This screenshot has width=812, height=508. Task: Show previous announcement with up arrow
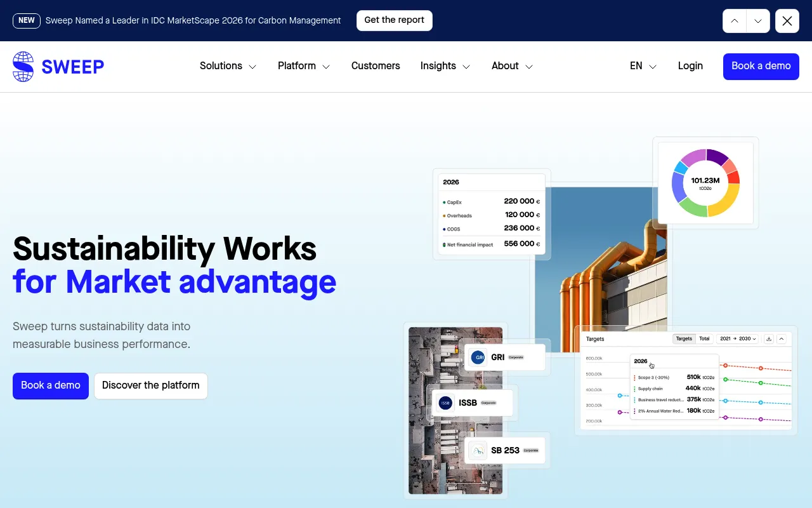tap(735, 21)
